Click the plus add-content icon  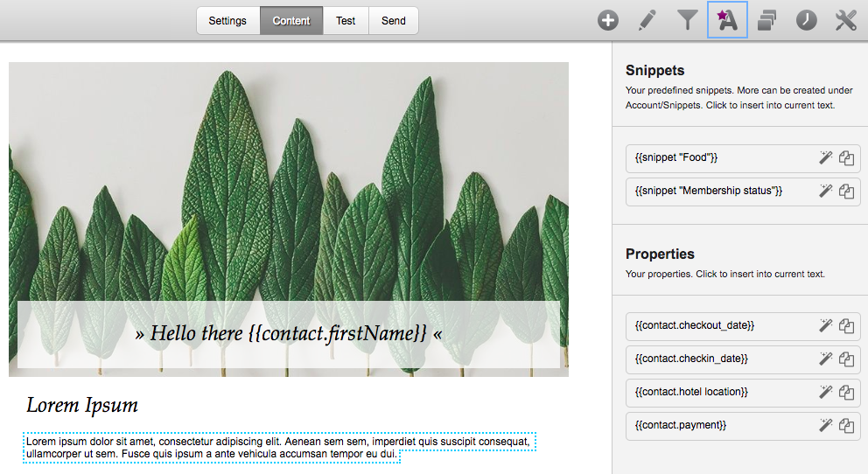608,21
